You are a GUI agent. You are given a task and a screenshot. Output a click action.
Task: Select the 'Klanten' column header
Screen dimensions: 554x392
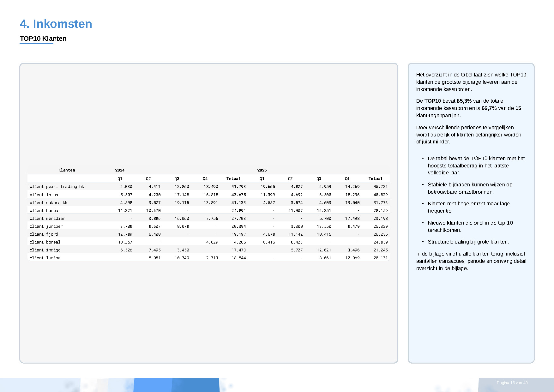(67, 170)
